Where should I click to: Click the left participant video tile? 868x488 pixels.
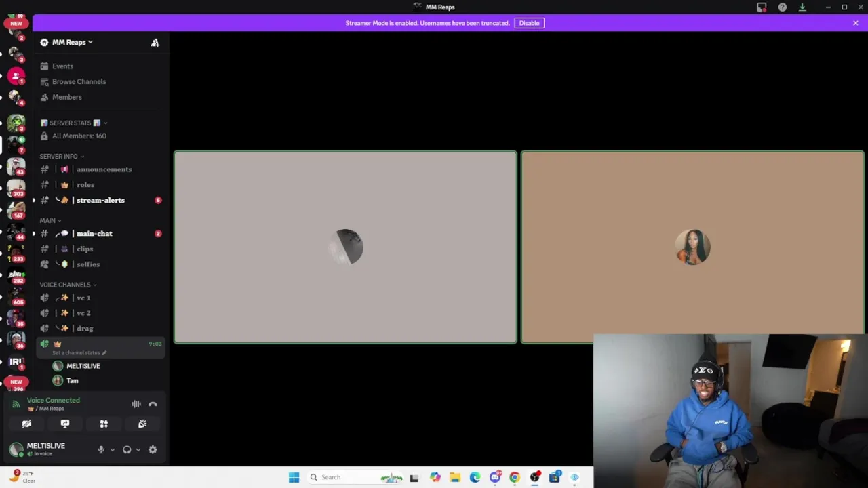pos(345,247)
